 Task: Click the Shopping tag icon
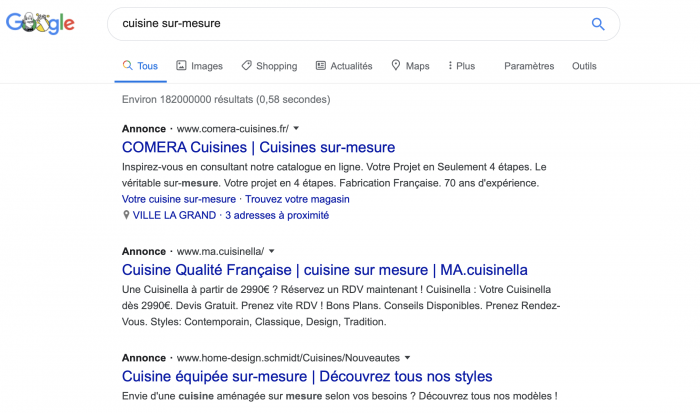[x=247, y=66]
